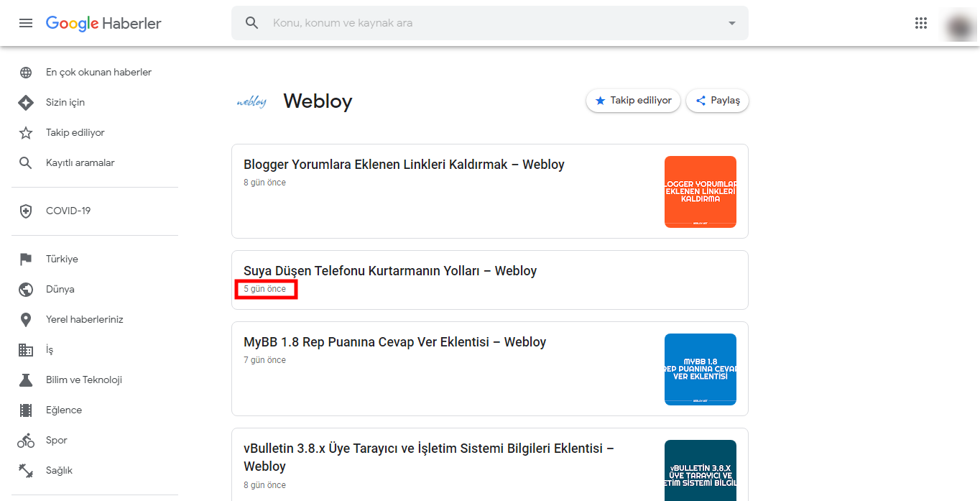The image size is (980, 501).
Task: Click the Eğlence film strip icon
Action: pos(26,410)
